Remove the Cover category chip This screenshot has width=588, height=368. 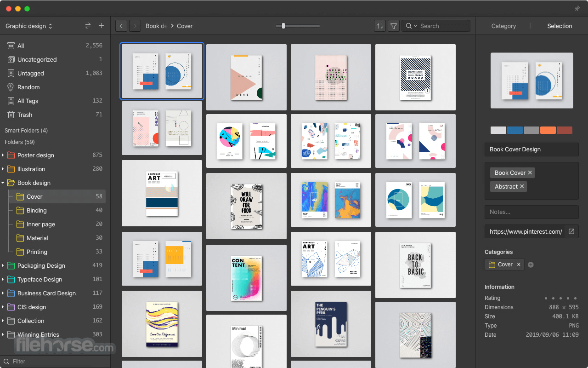(519, 264)
